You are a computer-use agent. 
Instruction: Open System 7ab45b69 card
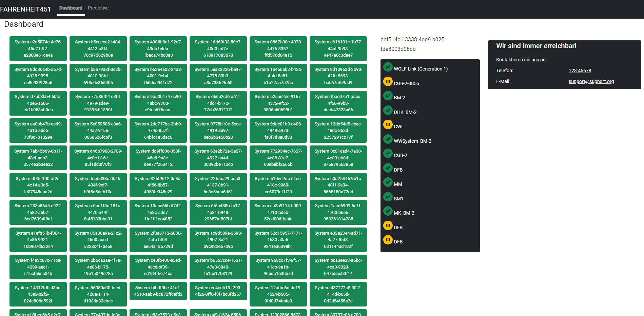coord(38,158)
